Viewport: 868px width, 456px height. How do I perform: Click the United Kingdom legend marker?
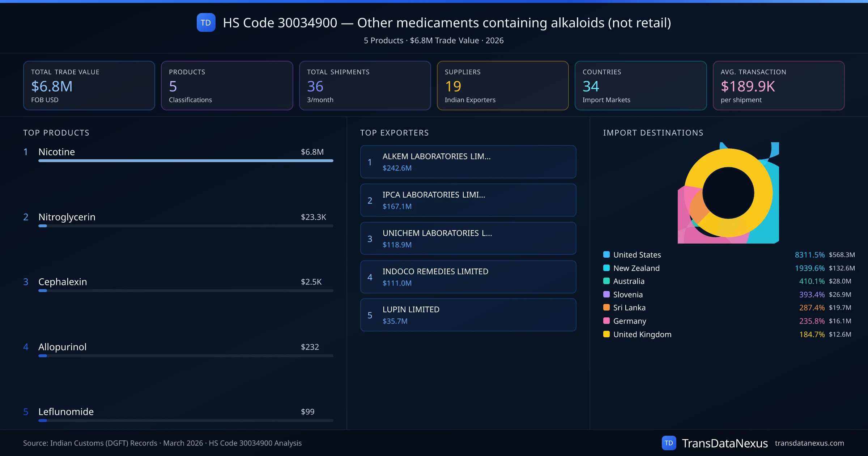tap(606, 334)
